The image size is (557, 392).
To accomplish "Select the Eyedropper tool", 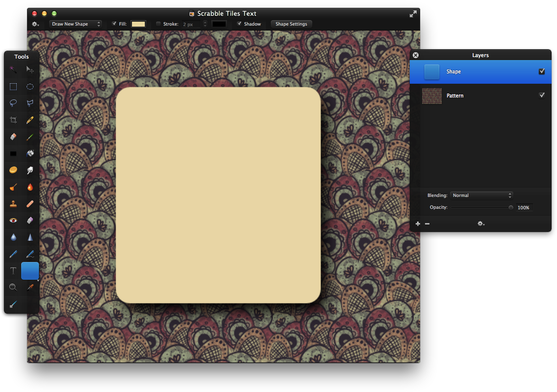I will point(30,287).
